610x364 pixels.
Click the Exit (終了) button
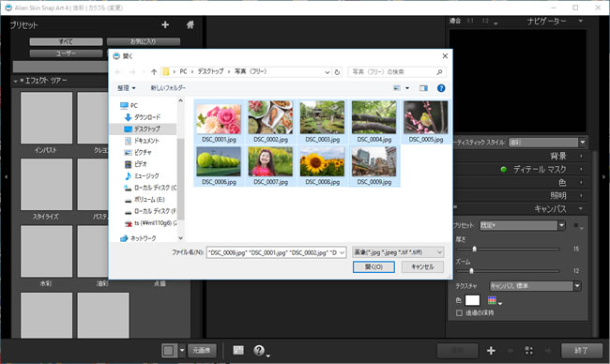pos(581,351)
